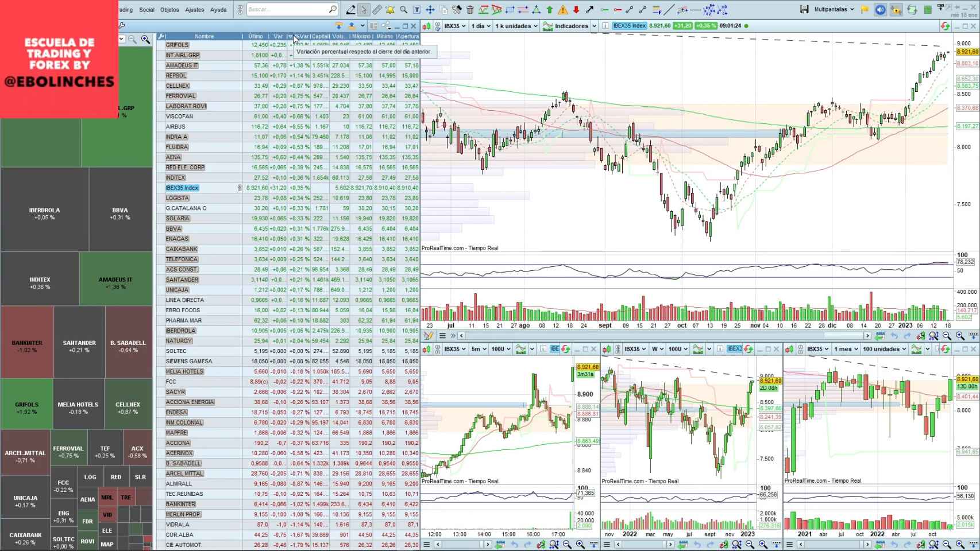The height and width of the screenshot is (551, 980).
Task: Toggle chart link on monthly chart
Action: pyautogui.click(x=801, y=349)
